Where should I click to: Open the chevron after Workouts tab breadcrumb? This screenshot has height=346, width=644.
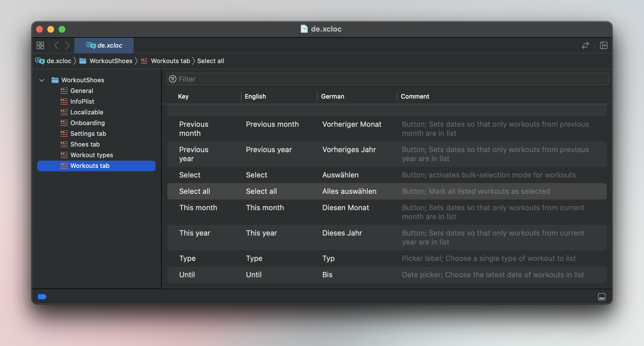[193, 61]
